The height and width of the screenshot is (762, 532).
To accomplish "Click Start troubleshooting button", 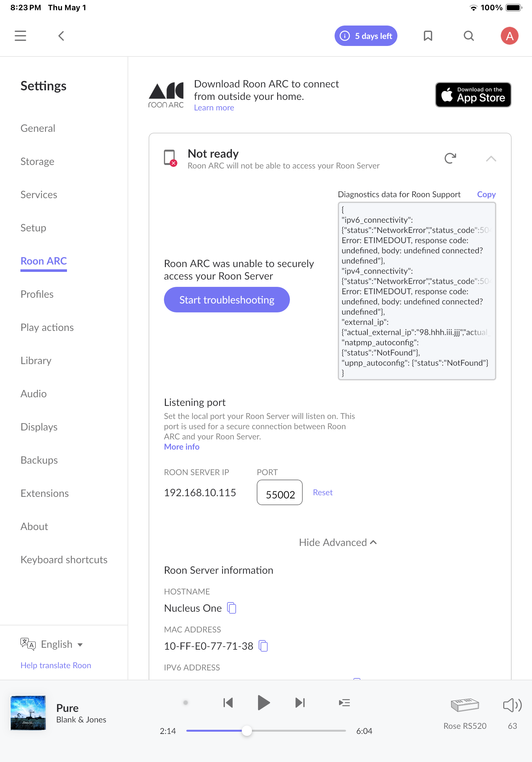I will 227,300.
